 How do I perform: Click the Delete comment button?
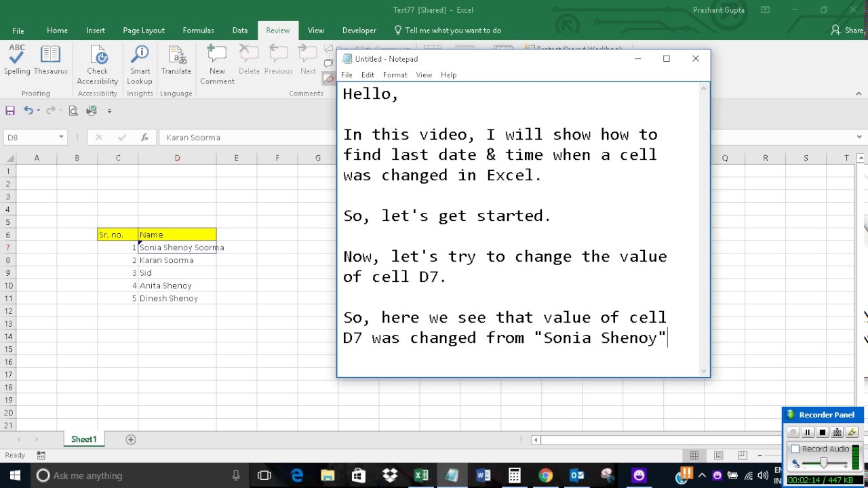[249, 60]
